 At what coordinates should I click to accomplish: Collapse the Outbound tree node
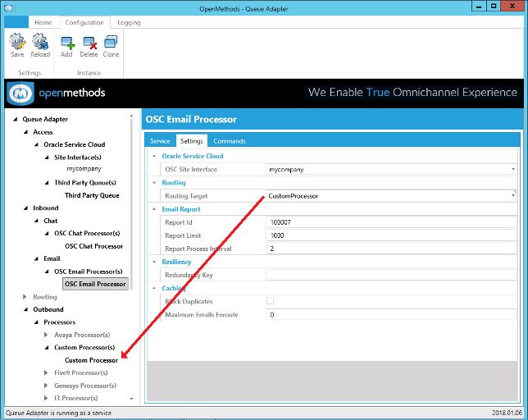point(25,309)
